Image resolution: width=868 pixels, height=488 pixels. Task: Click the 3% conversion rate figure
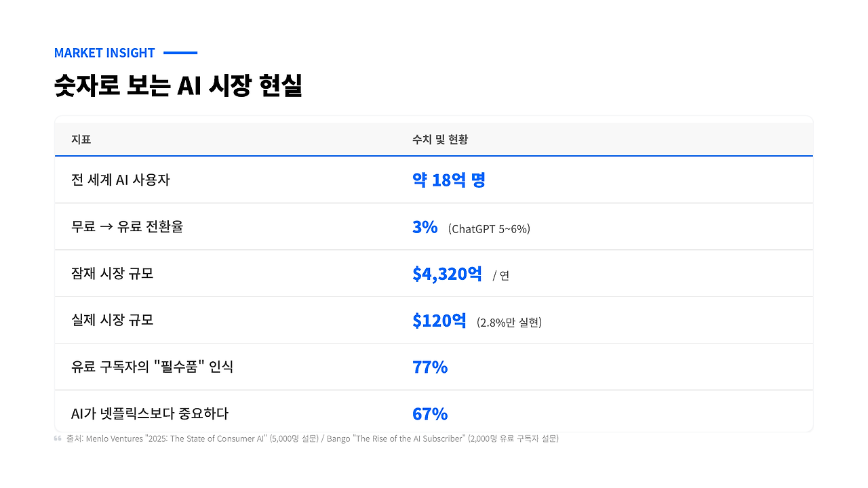pyautogui.click(x=425, y=227)
